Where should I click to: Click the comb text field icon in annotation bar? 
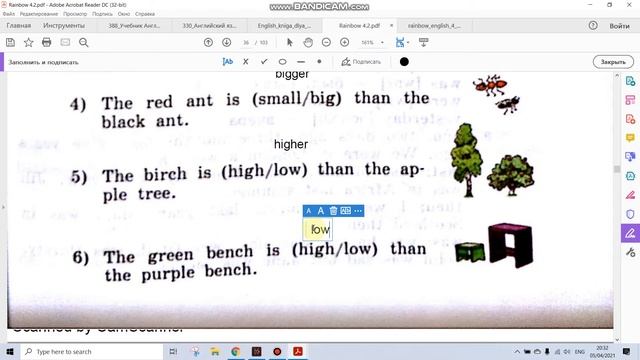[346, 211]
